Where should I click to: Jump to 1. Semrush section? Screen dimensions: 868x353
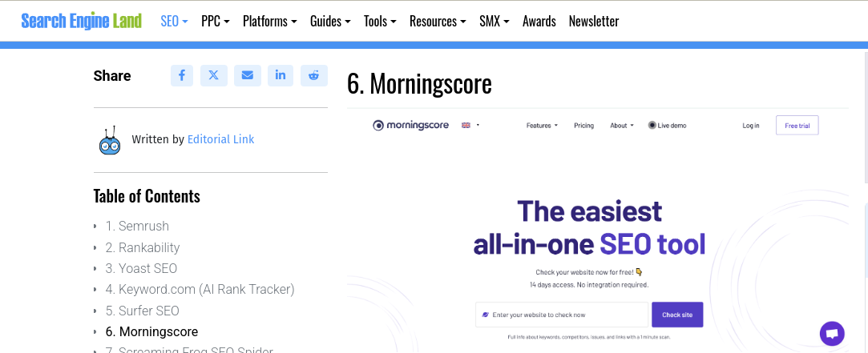click(x=137, y=226)
